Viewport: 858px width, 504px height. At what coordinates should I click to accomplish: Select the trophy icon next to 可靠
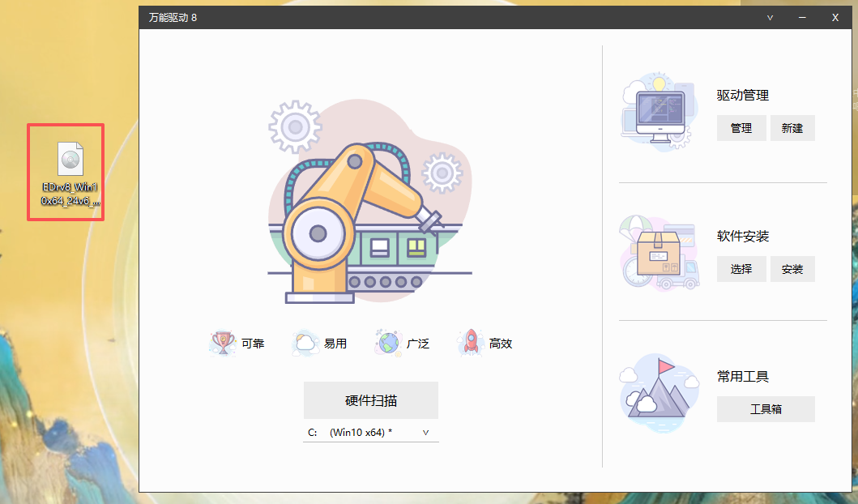pyautogui.click(x=223, y=342)
